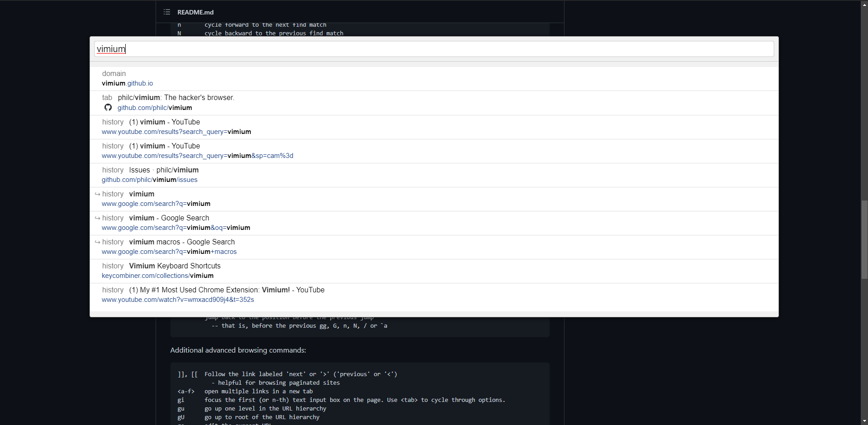Screen dimensions: 868x425
Task: Open keycombiner.com/collections/vimium URL
Action: pos(158,276)
